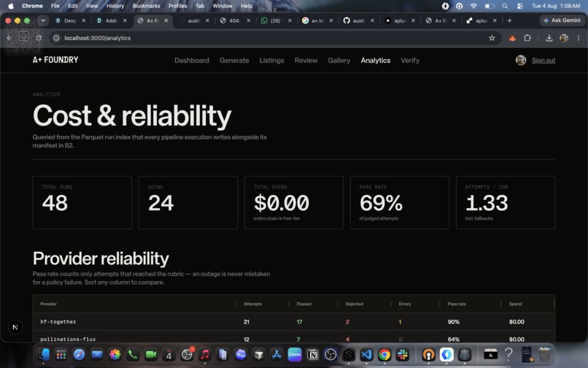Open OBS Studio from the dock
588x368 pixels.
[330, 354]
